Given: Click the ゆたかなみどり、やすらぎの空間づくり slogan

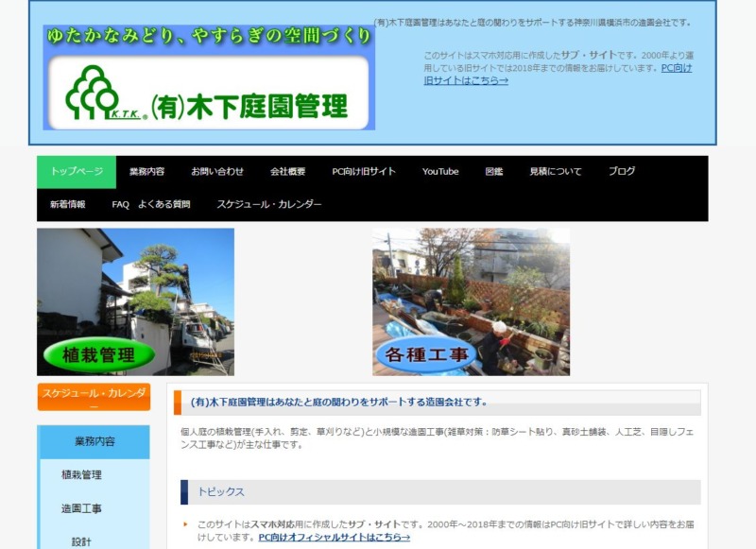Looking at the screenshot, I should tap(209, 36).
